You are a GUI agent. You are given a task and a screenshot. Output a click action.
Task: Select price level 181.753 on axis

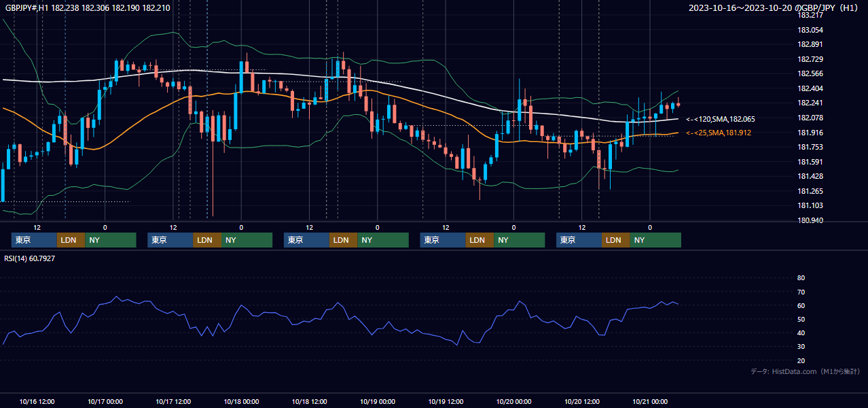810,147
